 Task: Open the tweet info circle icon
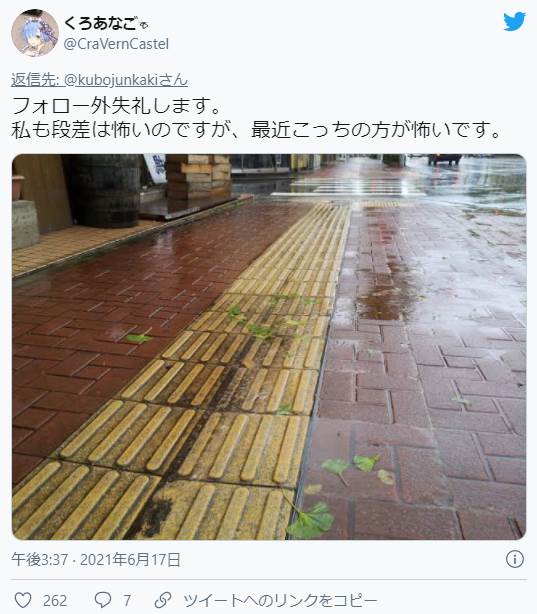coord(515,559)
